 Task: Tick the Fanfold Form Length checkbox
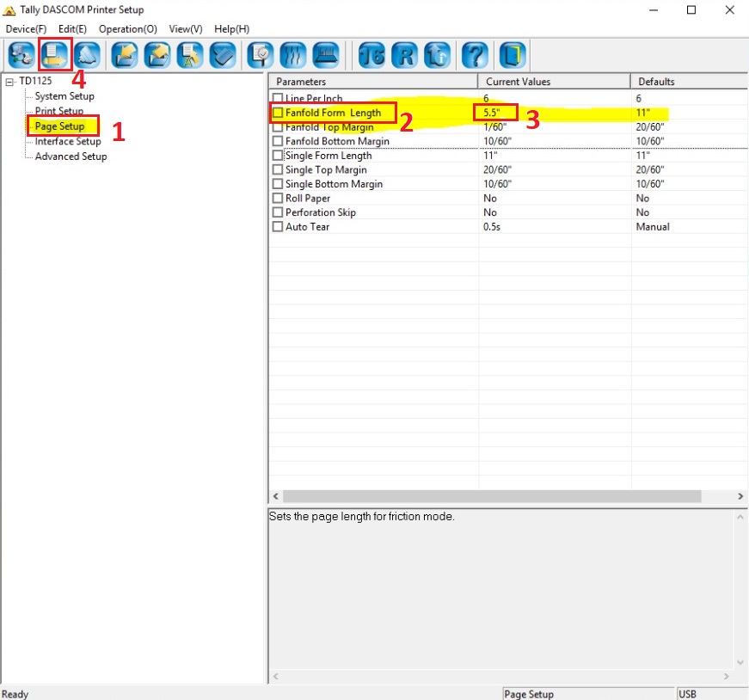coord(278,113)
